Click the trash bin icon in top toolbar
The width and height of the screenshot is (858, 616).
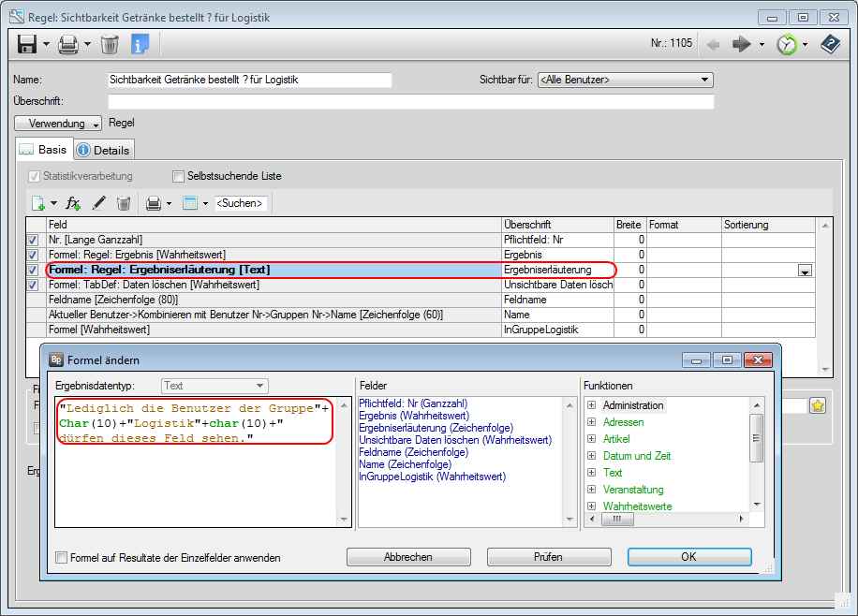[x=110, y=44]
